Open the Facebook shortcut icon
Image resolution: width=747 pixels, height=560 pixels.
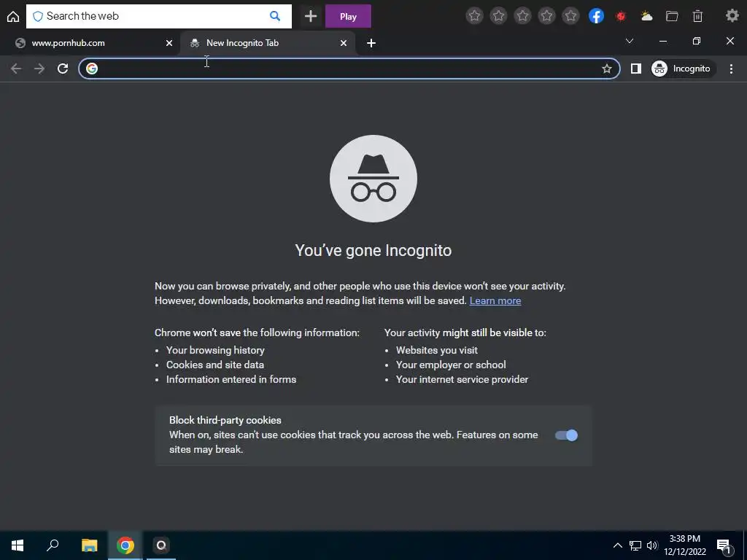point(596,16)
